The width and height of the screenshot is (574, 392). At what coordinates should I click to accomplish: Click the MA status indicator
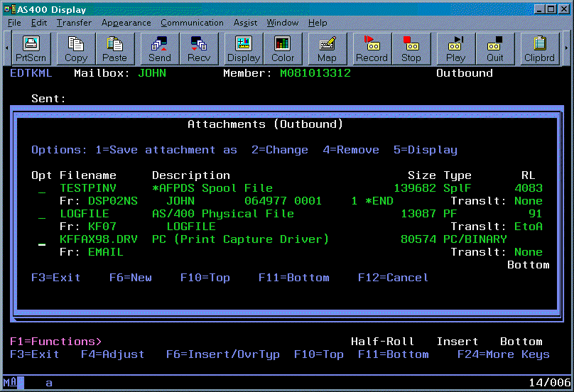[x=10, y=383]
